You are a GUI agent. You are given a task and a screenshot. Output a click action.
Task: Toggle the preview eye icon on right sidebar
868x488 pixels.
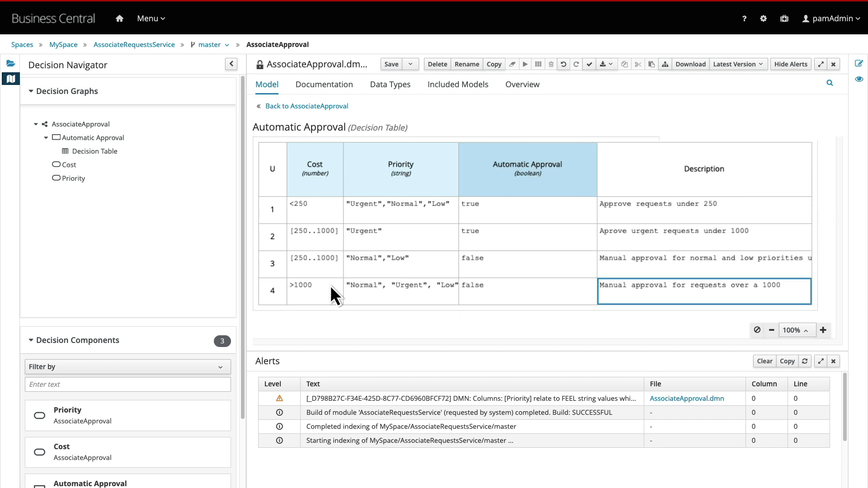(859, 79)
